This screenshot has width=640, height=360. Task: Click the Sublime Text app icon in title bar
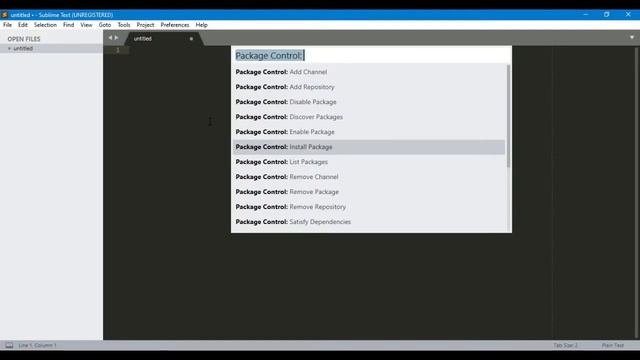4,15
